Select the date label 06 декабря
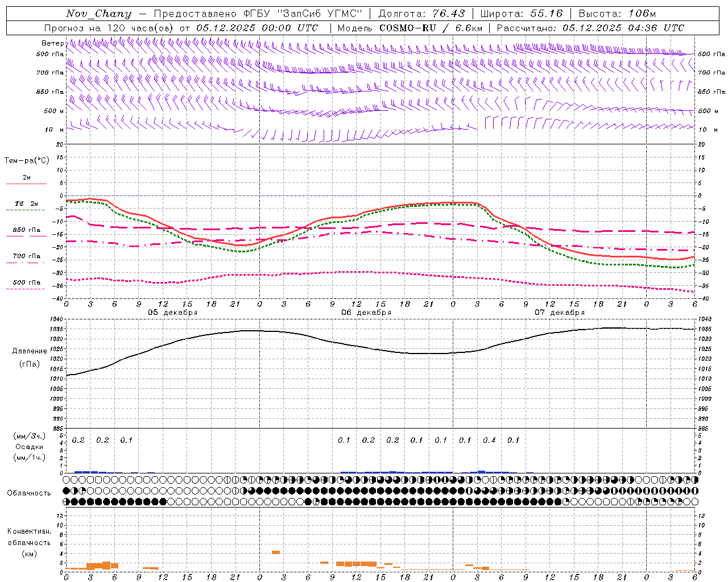This screenshot has height=582, width=728. tap(366, 313)
